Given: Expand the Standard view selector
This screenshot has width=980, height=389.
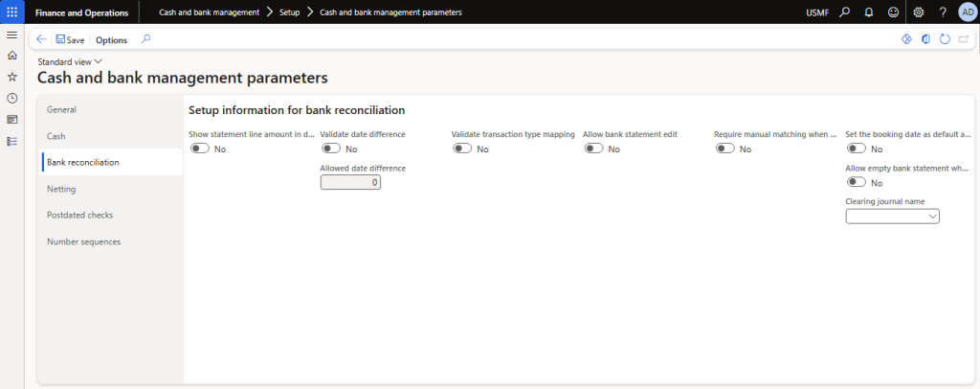Looking at the screenshot, I should tap(70, 61).
